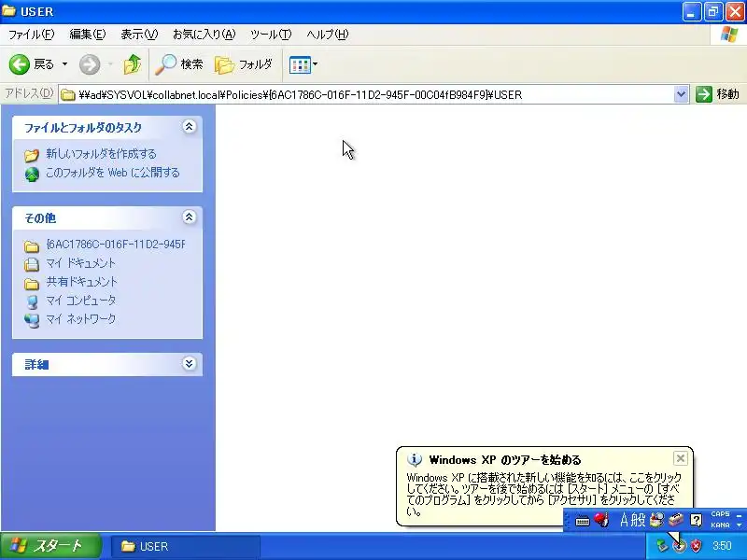Viewport: 747px width, 560px height.
Task: Click the red security shield tray icon
Action: pyautogui.click(x=696, y=546)
